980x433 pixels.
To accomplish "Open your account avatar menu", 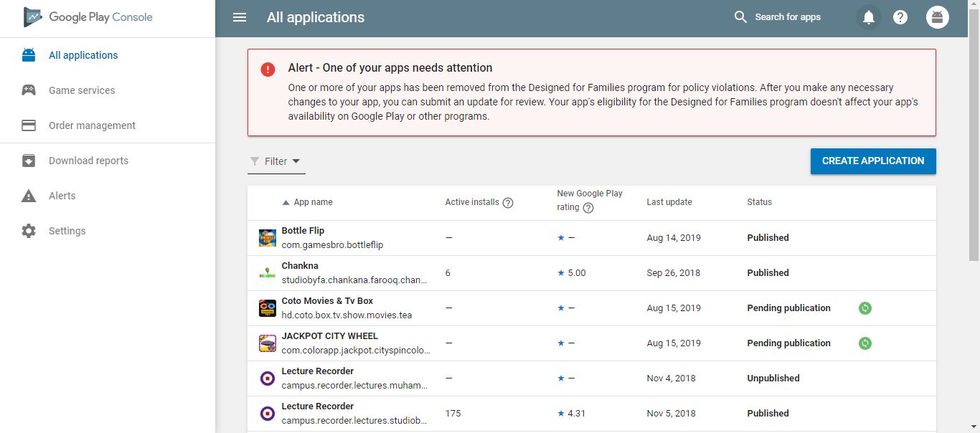I will tap(937, 16).
